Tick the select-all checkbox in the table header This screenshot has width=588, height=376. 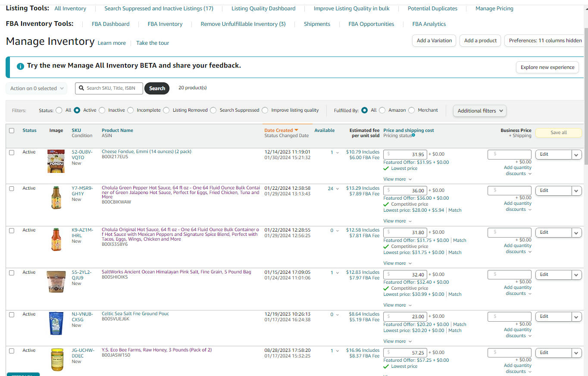click(12, 131)
